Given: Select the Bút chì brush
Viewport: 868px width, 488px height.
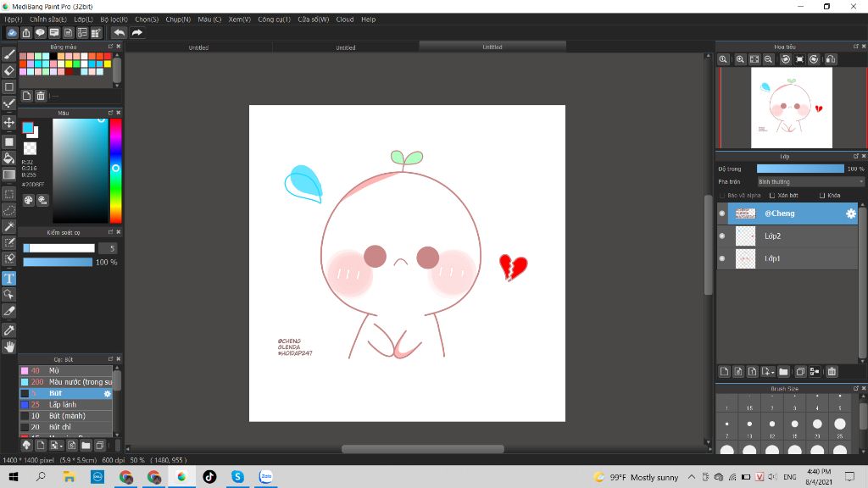Looking at the screenshot, I should tap(66, 427).
